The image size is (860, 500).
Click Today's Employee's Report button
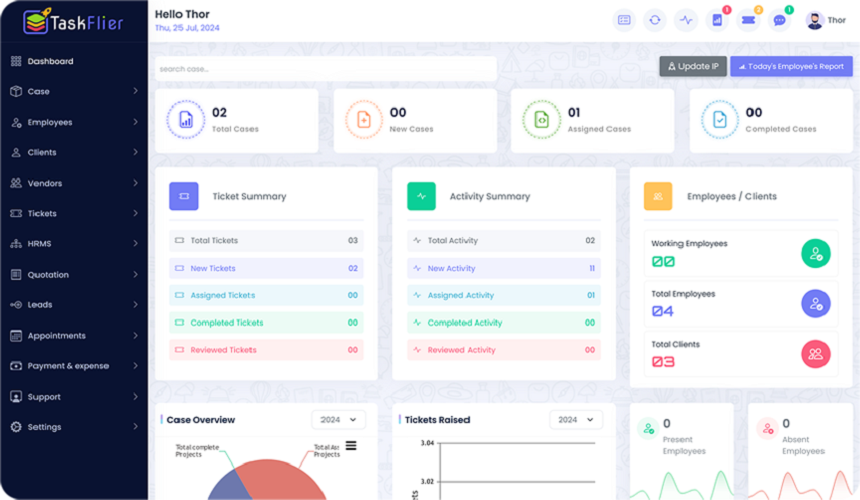[791, 66]
